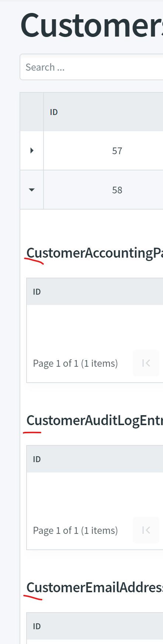Select the cell containing ID 58
This screenshot has width=163, height=644.
(x=103, y=190)
